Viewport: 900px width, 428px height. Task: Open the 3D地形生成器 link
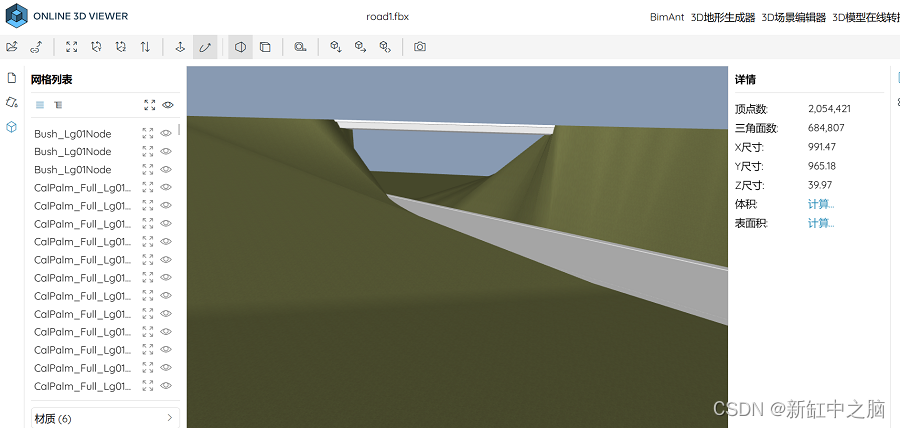tap(723, 17)
